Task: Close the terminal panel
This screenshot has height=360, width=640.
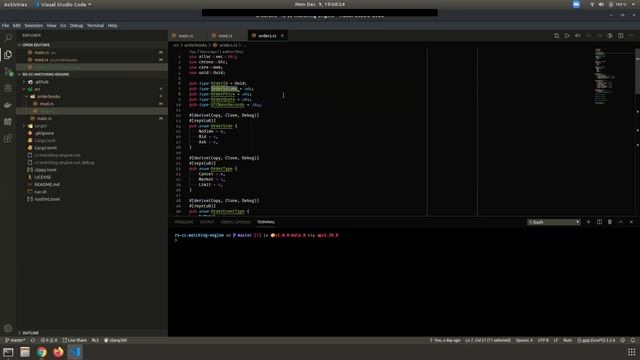Action: [x=631, y=222]
